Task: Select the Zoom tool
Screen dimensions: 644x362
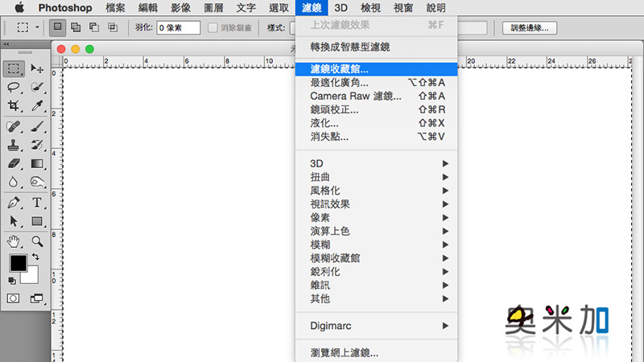Action: [x=37, y=241]
